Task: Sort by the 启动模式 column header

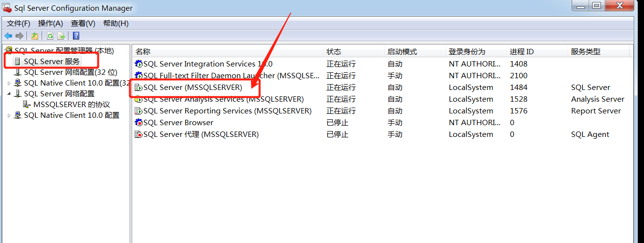Action: pyautogui.click(x=415, y=51)
